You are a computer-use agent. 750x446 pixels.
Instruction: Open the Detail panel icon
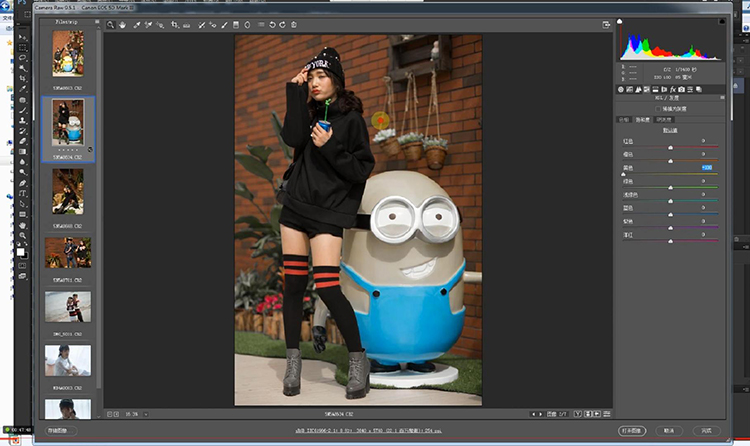(x=638, y=89)
